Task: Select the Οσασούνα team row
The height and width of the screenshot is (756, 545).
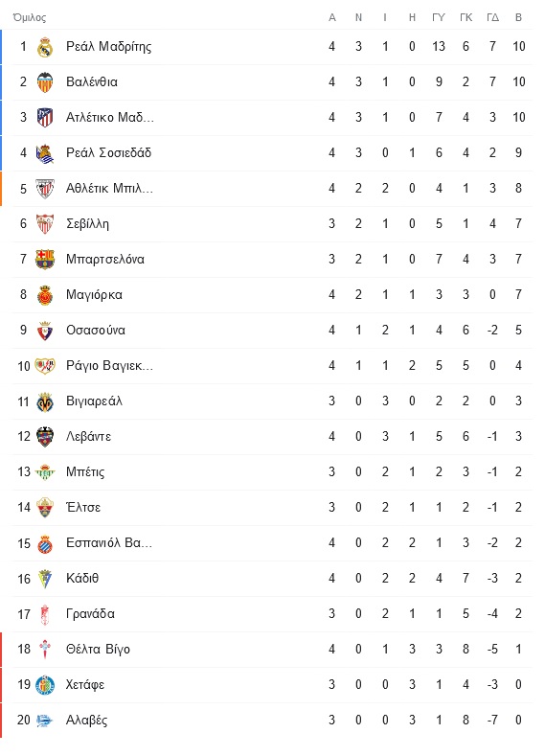Action: [x=272, y=331]
